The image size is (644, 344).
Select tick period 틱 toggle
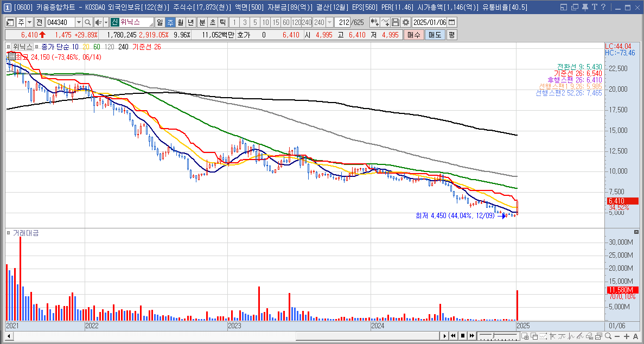pos(222,22)
